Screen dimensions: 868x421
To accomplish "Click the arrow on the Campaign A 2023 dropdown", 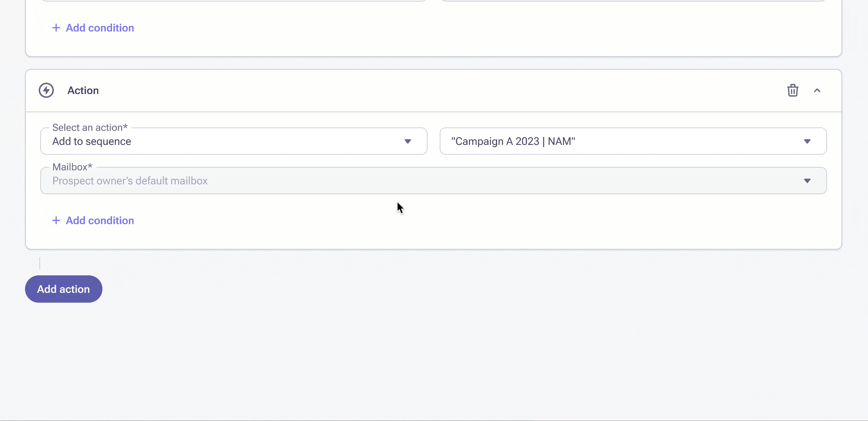I will (807, 141).
